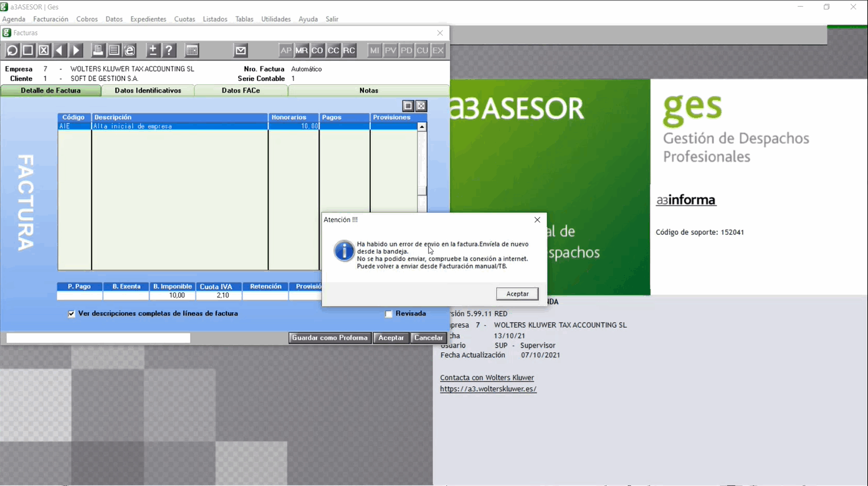The image size is (868, 486).
Task: Click the refresh circular-arrow toolbar icon
Action: pyautogui.click(x=12, y=50)
